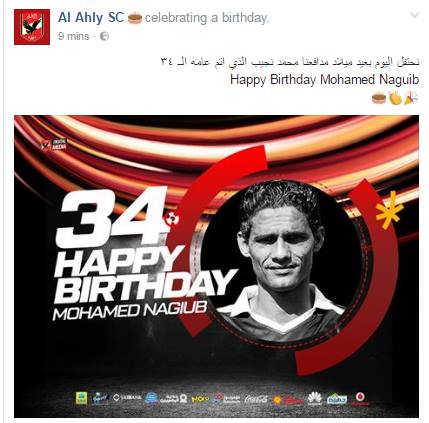Click the 9 mins timestamp
This screenshot has width=429, height=423.
pyautogui.click(x=73, y=36)
